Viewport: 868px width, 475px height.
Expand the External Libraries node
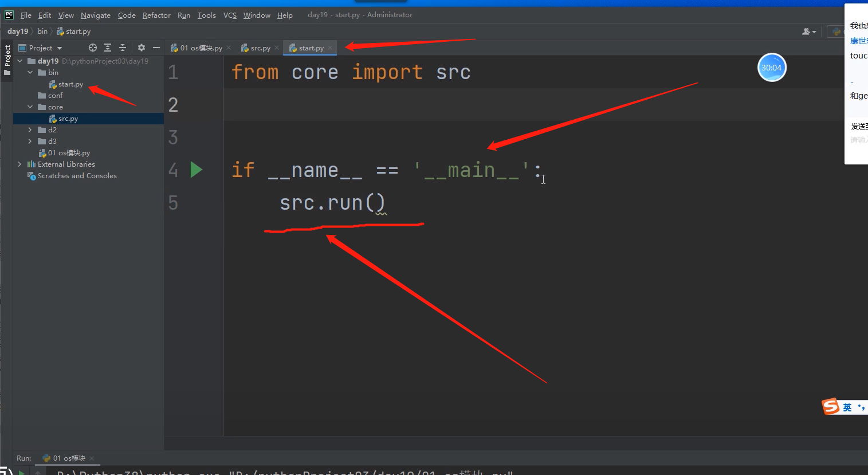pyautogui.click(x=20, y=164)
